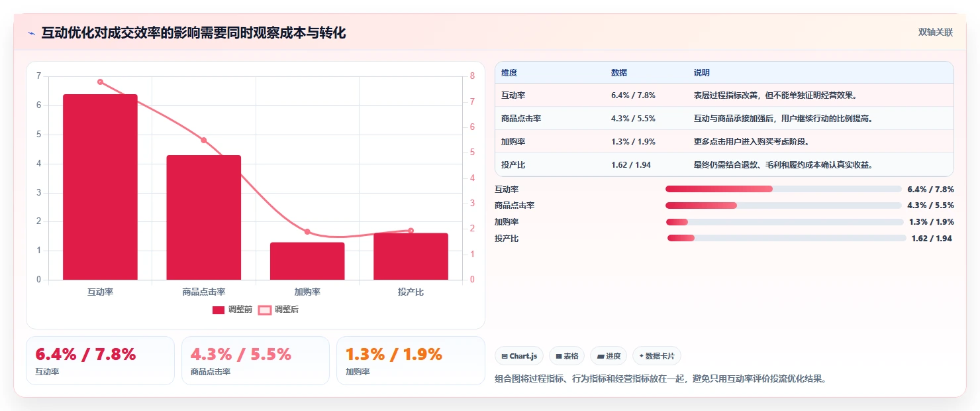Click the orange 1.3% / 1.9% 加购率 card
980x411 pixels.
pos(411,361)
